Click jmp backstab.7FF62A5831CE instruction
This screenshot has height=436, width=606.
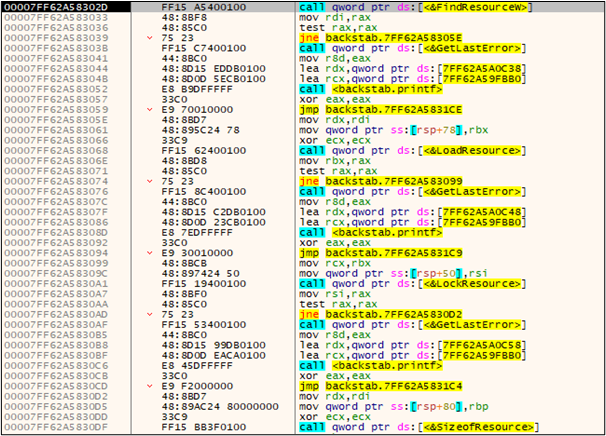pos(381,109)
